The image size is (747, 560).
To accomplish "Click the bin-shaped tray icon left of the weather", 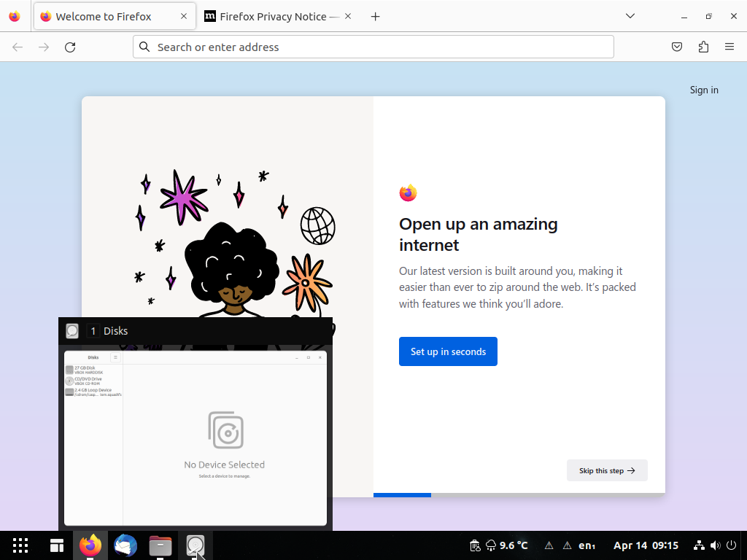I will [475, 545].
